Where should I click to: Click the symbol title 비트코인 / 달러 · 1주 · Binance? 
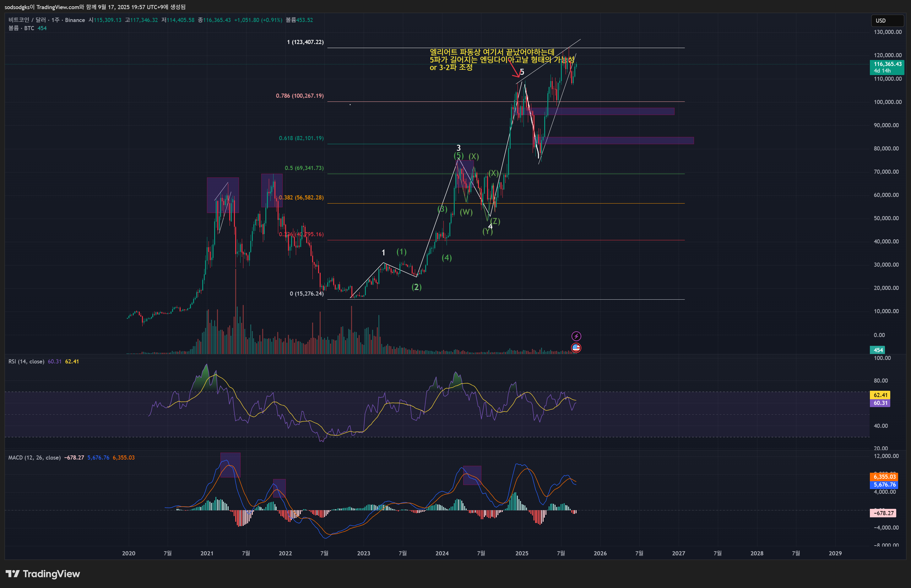[x=46, y=20]
